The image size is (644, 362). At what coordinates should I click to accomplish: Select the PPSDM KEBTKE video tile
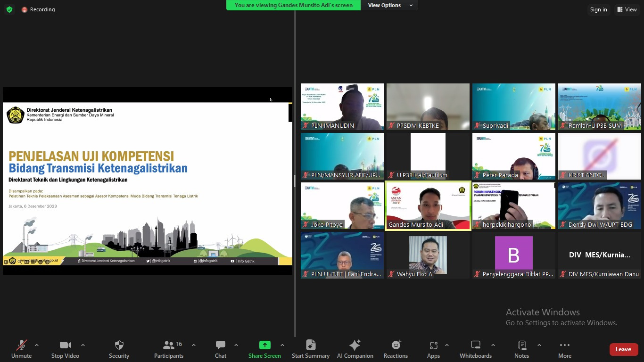pos(428,107)
